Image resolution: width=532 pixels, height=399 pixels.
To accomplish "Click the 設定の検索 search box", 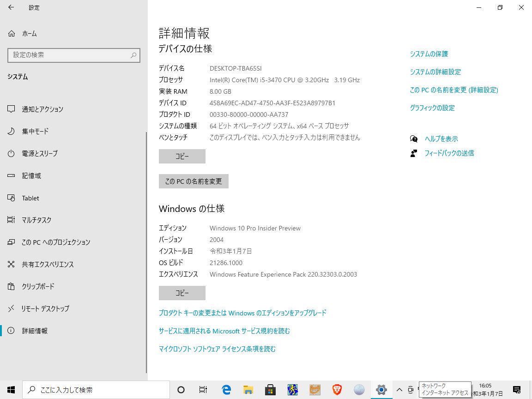I will coord(74,55).
